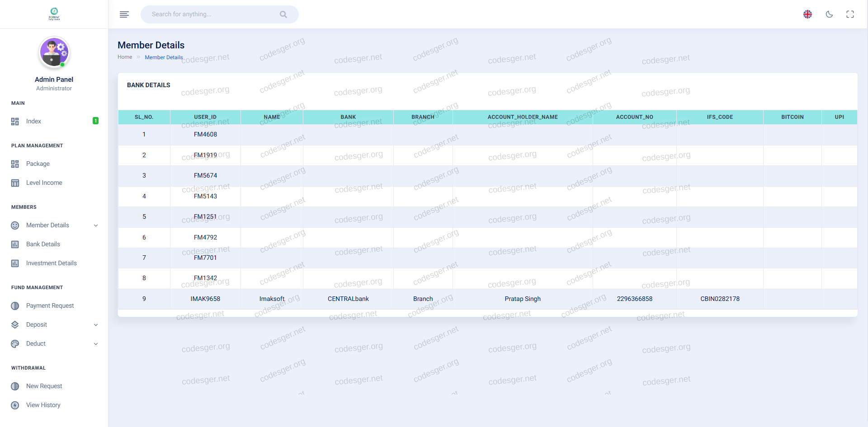868x427 pixels.
Task: Open the New Request menu item
Action: coord(54,386)
